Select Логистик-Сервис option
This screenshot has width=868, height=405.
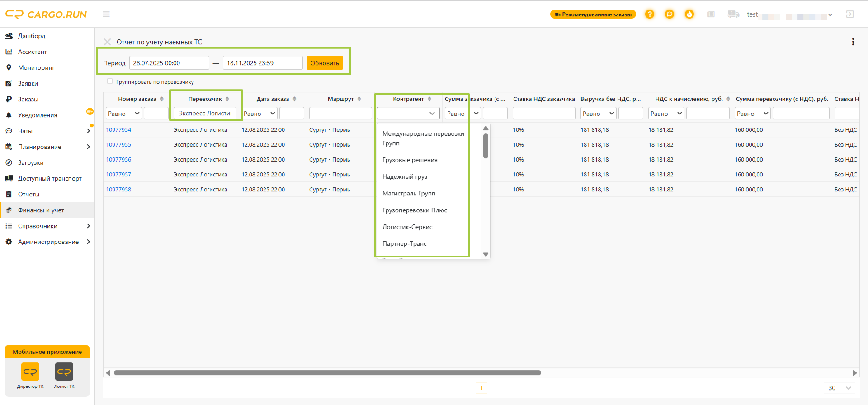pos(429,227)
